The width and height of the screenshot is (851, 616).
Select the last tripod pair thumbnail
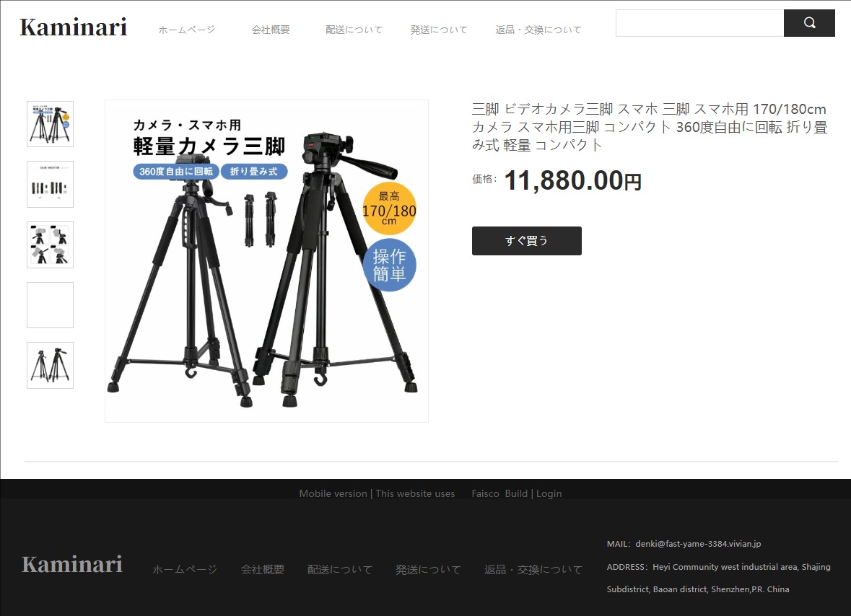[50, 366]
